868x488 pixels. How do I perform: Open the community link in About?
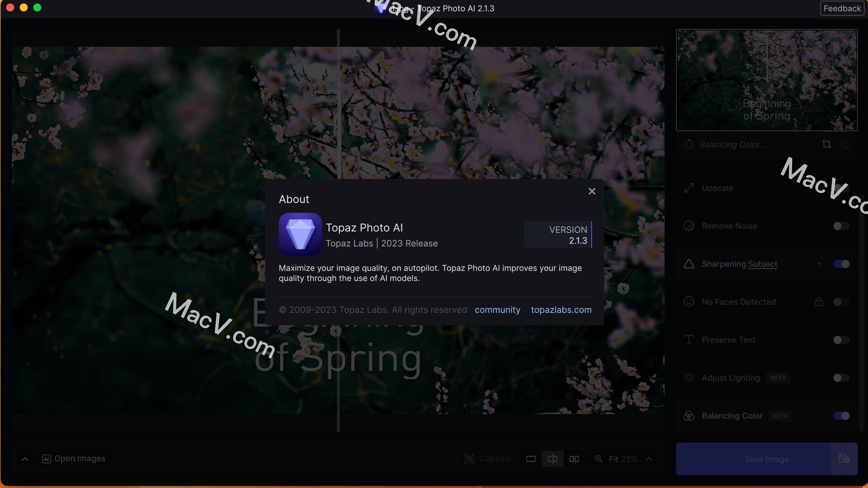(x=496, y=310)
